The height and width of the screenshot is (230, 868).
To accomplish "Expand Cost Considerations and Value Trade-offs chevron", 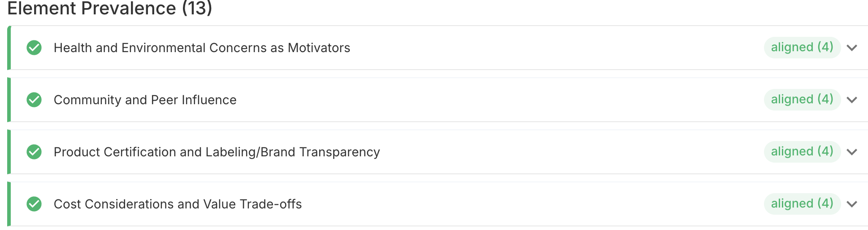I will pos(852,204).
